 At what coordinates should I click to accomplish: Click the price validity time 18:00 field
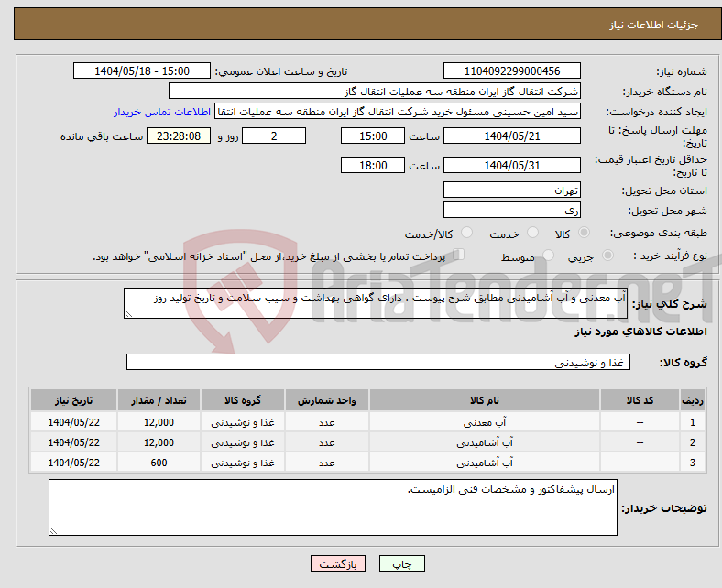373,165
